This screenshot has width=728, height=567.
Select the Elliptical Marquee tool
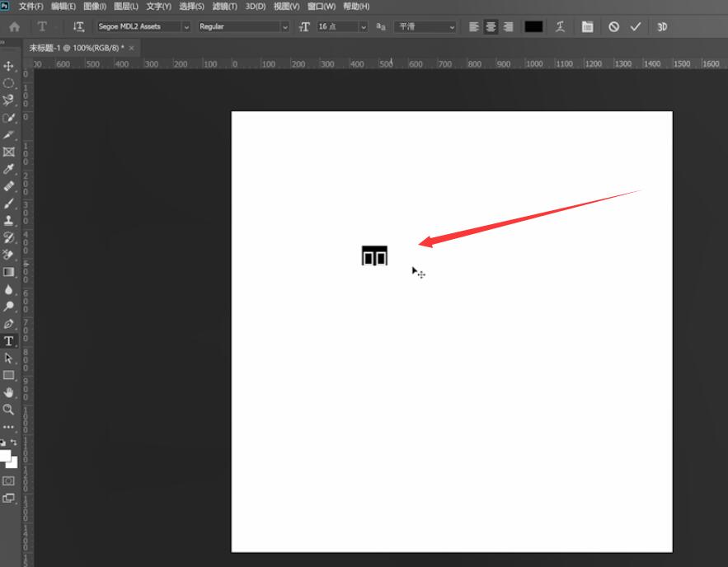(8, 83)
